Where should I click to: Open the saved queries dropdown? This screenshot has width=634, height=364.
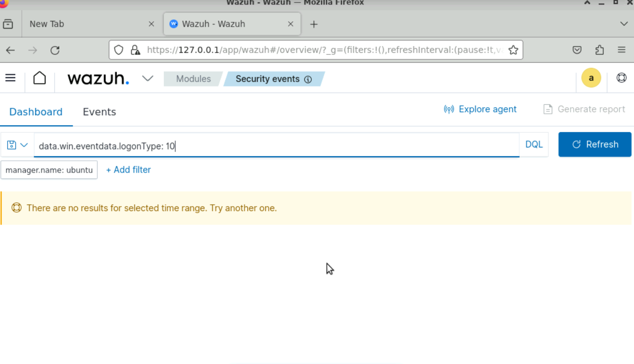[x=17, y=145]
